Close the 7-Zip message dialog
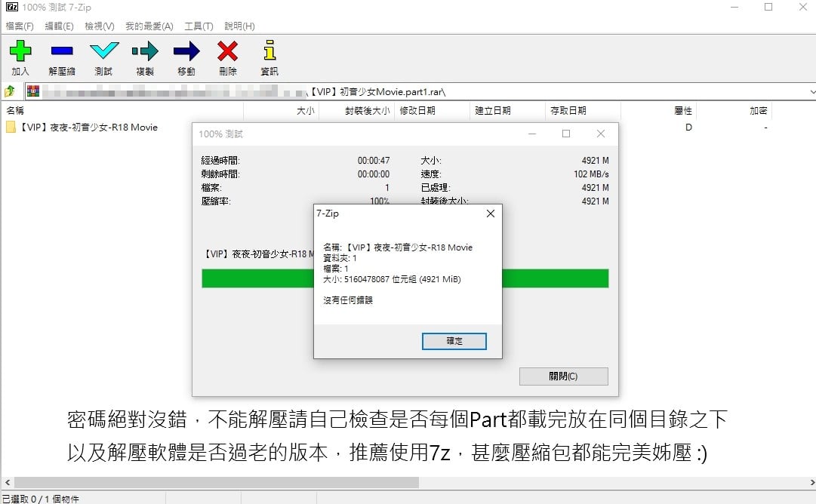 tap(490, 214)
